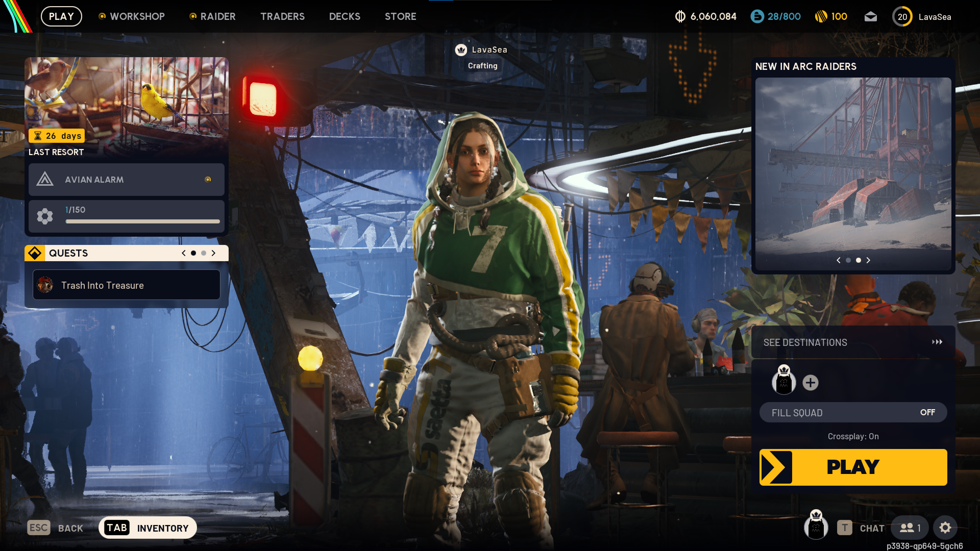Open the Workshop tab
The image size is (980, 551).
(x=137, y=16)
